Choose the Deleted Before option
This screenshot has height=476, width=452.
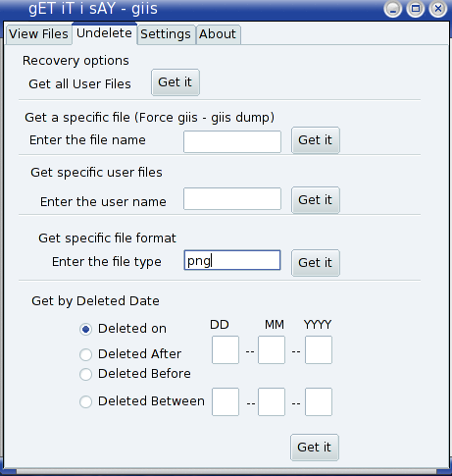(86, 374)
